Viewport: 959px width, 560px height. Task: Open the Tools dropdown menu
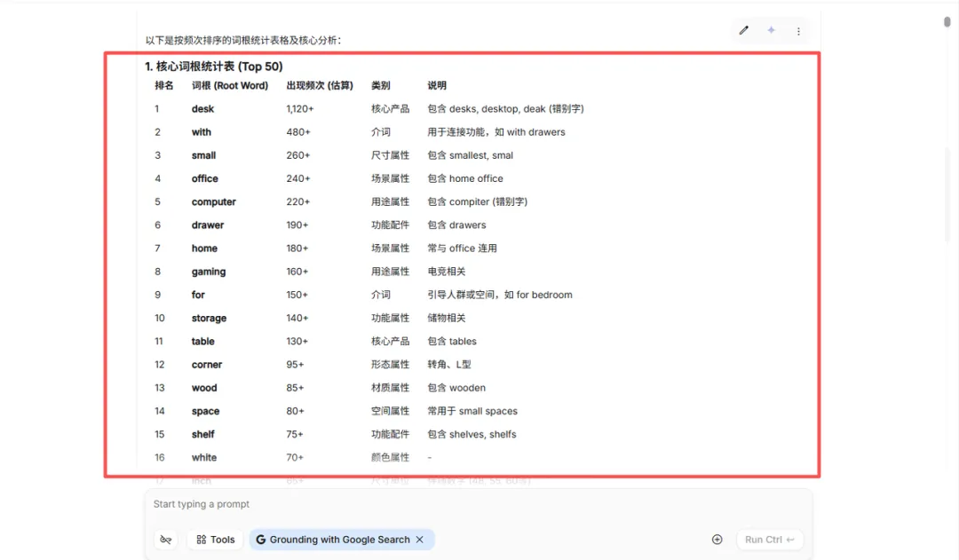214,540
